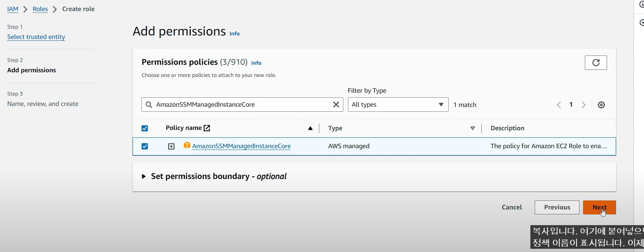Image resolution: width=644 pixels, height=252 pixels.
Task: Click 'Name, review, and create' step
Action: click(43, 104)
